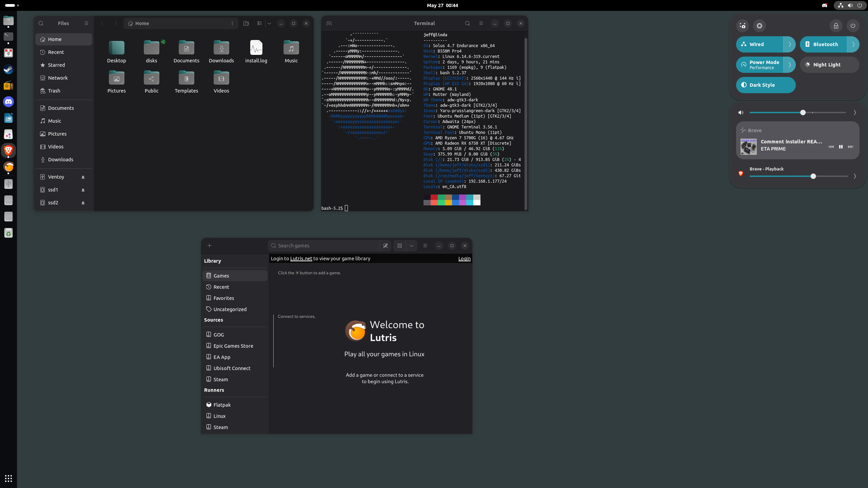Open the disks folder
This screenshot has height=488, width=868.
[151, 52]
